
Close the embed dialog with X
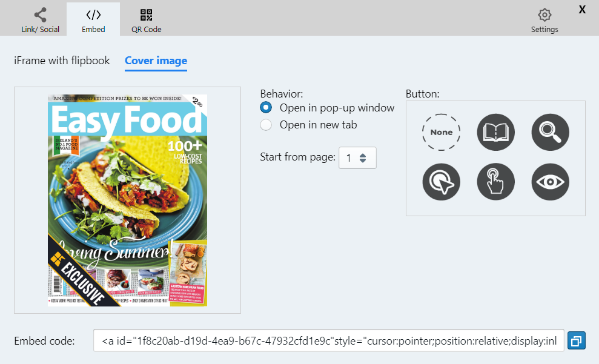(581, 10)
